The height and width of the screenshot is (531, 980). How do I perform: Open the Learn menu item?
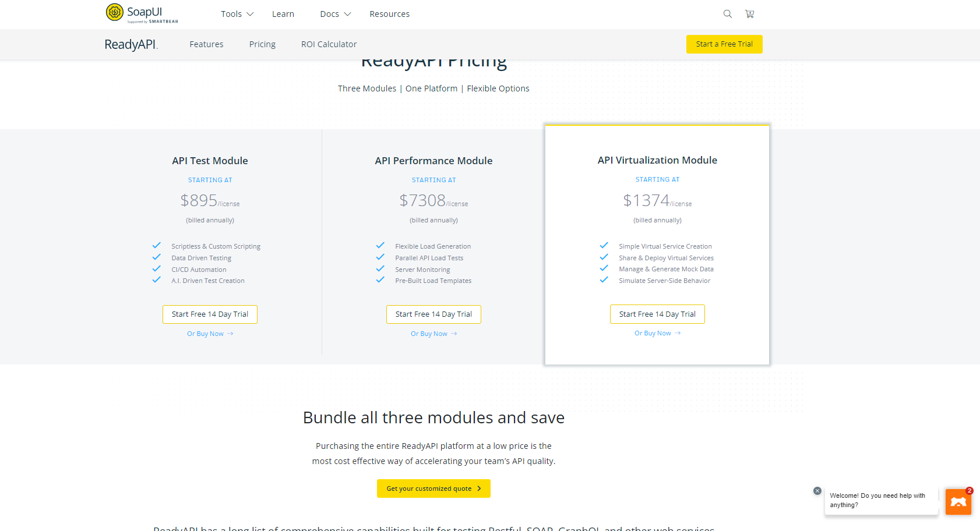283,14
